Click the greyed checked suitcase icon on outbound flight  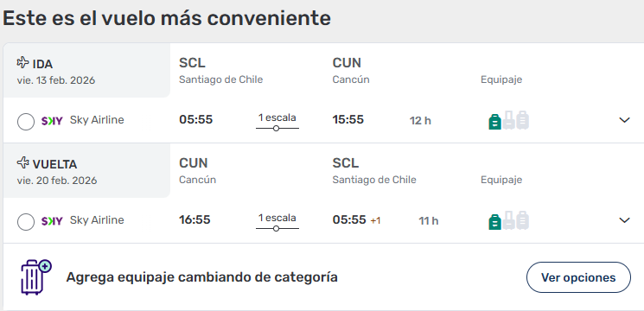(x=522, y=120)
